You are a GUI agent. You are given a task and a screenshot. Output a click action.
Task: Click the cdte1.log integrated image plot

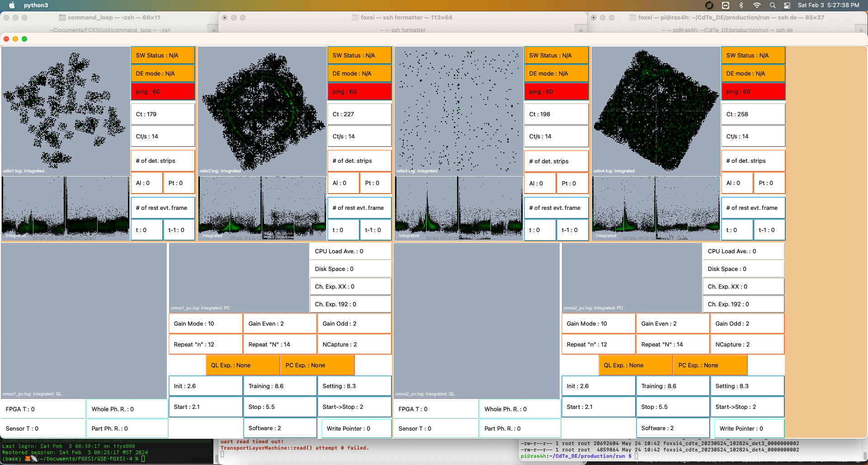coord(66,111)
